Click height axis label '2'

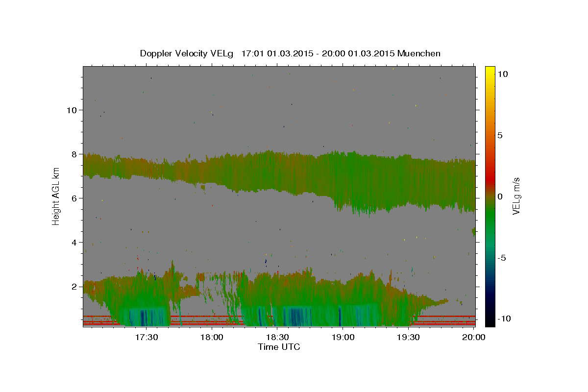(x=73, y=287)
